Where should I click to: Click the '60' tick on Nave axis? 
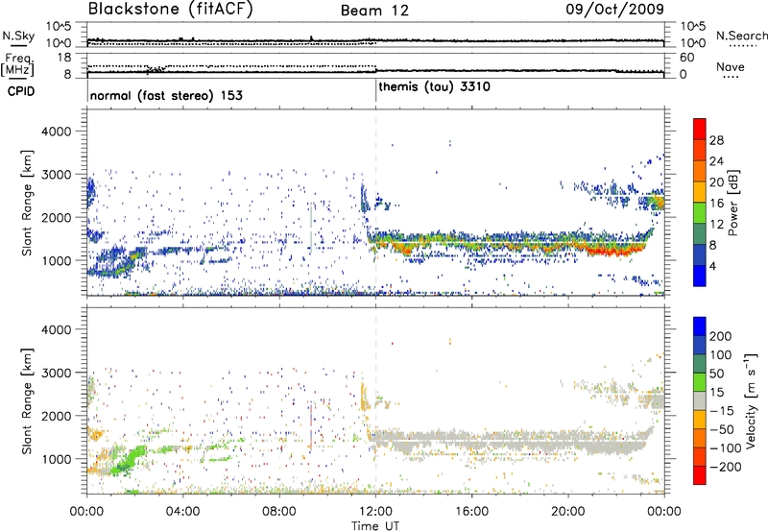click(x=686, y=58)
